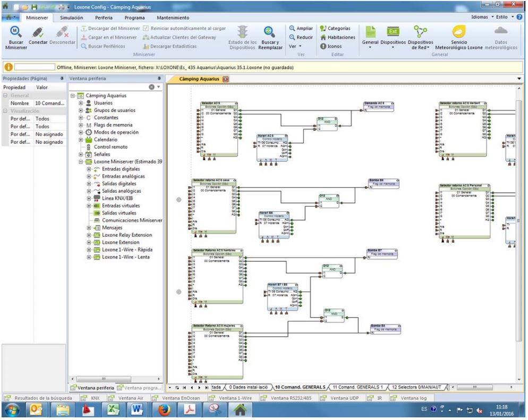Click the General blocks icon
The width and height of the screenshot is (528, 420).
coord(370,32)
